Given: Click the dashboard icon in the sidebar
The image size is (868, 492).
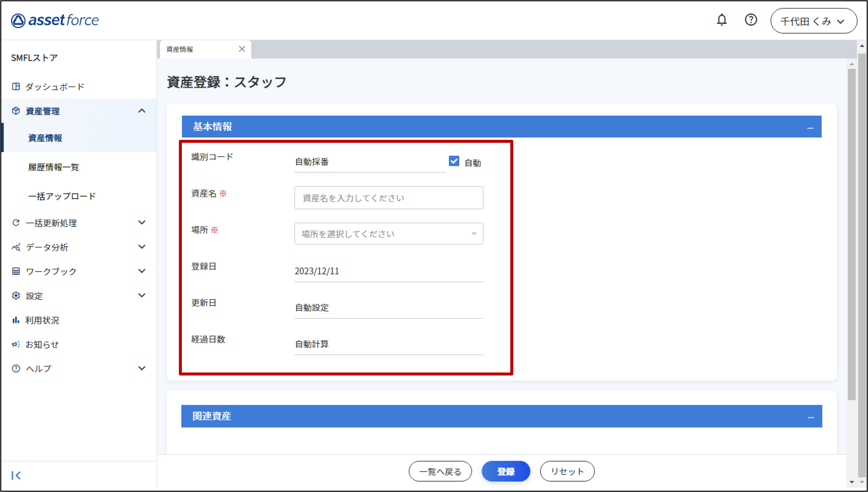Looking at the screenshot, I should (x=16, y=87).
